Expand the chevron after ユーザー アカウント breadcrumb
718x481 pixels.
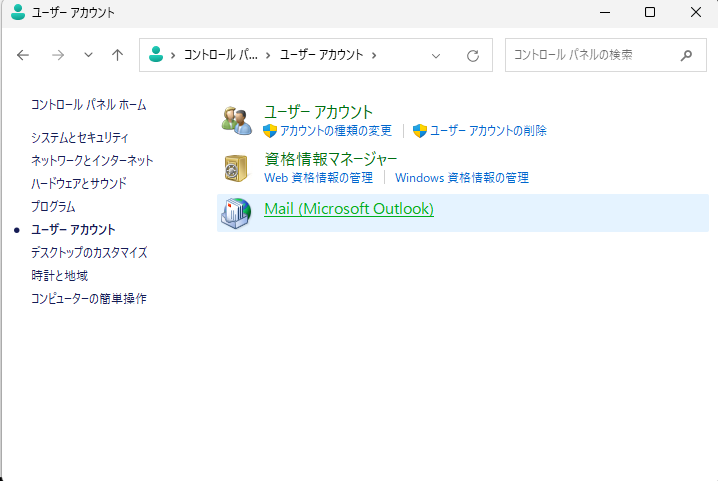click(374, 55)
